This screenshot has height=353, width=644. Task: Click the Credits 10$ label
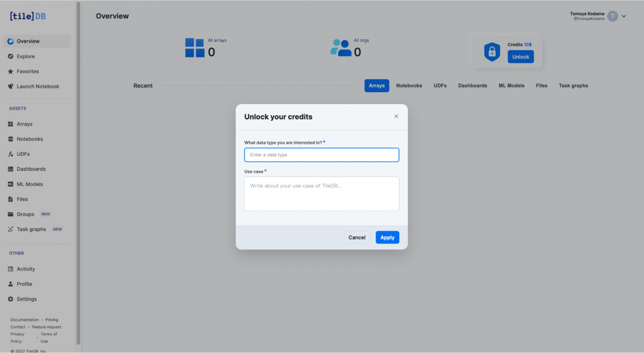tap(519, 45)
